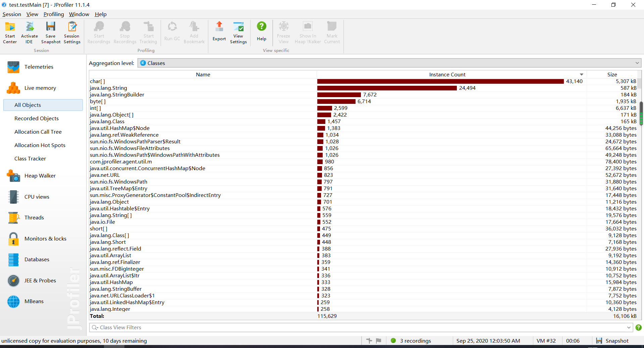Click the Start Tracking icon
This screenshot has height=348, width=644.
148,32
